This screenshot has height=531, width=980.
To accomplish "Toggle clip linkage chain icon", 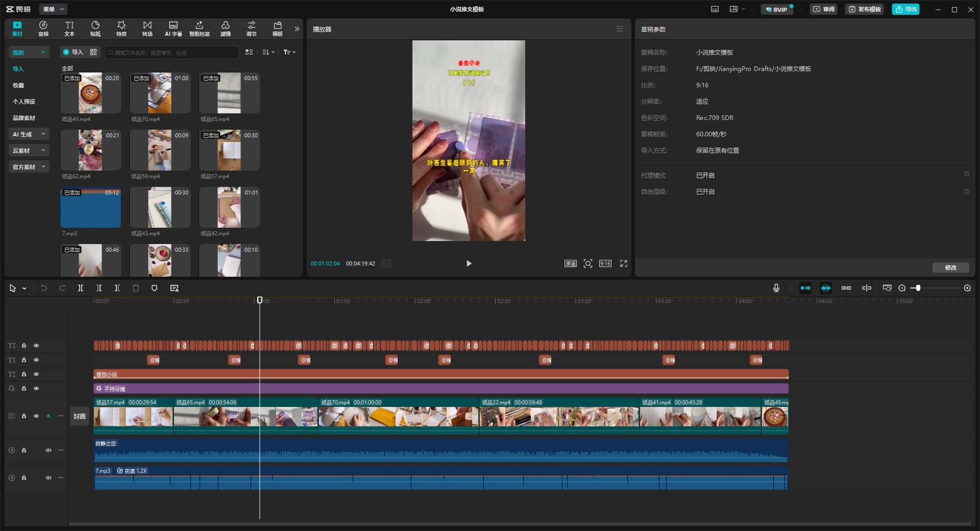I will (846, 288).
